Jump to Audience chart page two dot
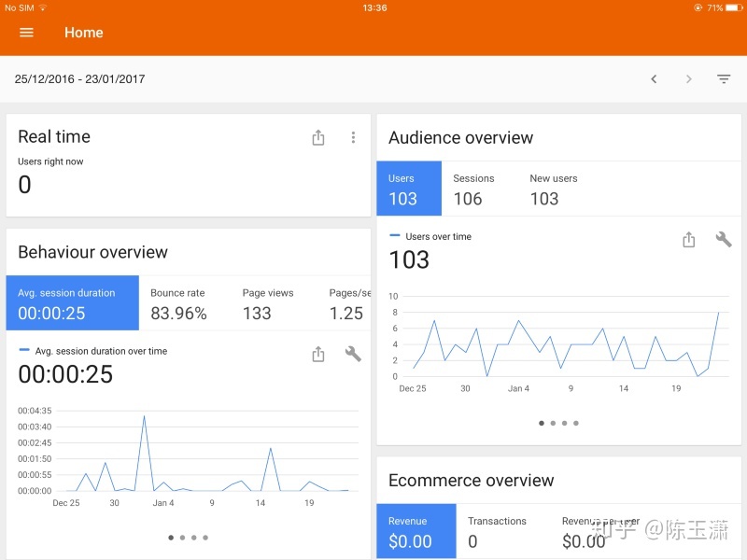The height and width of the screenshot is (560, 747). pyautogui.click(x=553, y=423)
